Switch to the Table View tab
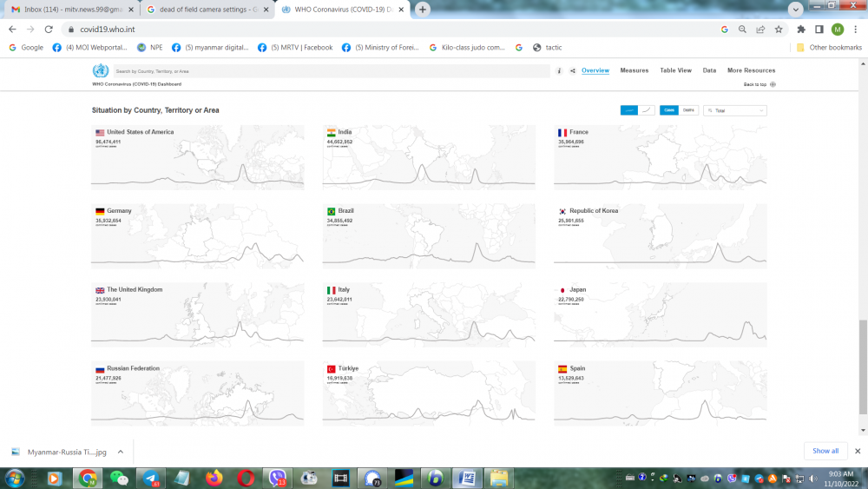 coord(675,70)
